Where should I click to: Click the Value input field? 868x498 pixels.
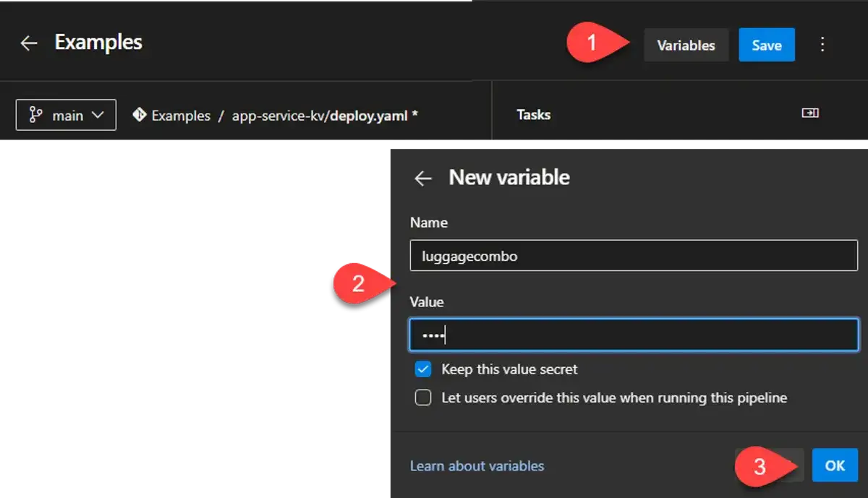tap(634, 334)
